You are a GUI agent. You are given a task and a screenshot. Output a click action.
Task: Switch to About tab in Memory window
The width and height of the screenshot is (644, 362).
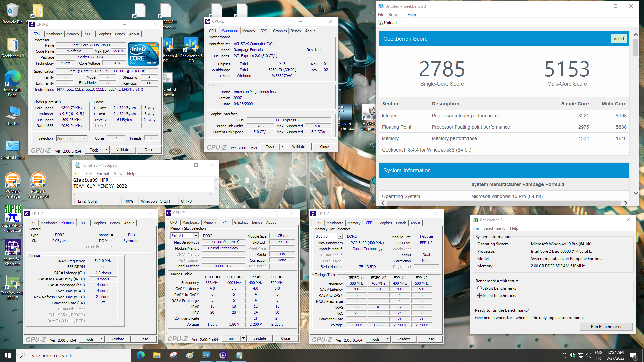pos(129,223)
